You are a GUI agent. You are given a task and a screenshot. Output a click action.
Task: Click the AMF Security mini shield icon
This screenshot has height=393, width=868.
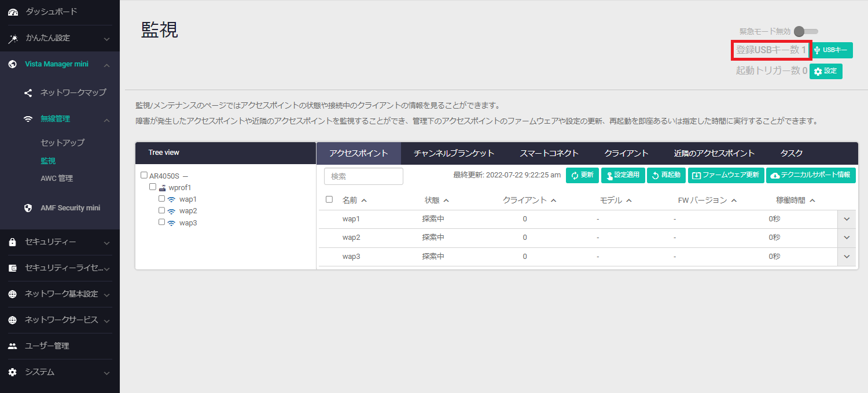tap(28, 207)
